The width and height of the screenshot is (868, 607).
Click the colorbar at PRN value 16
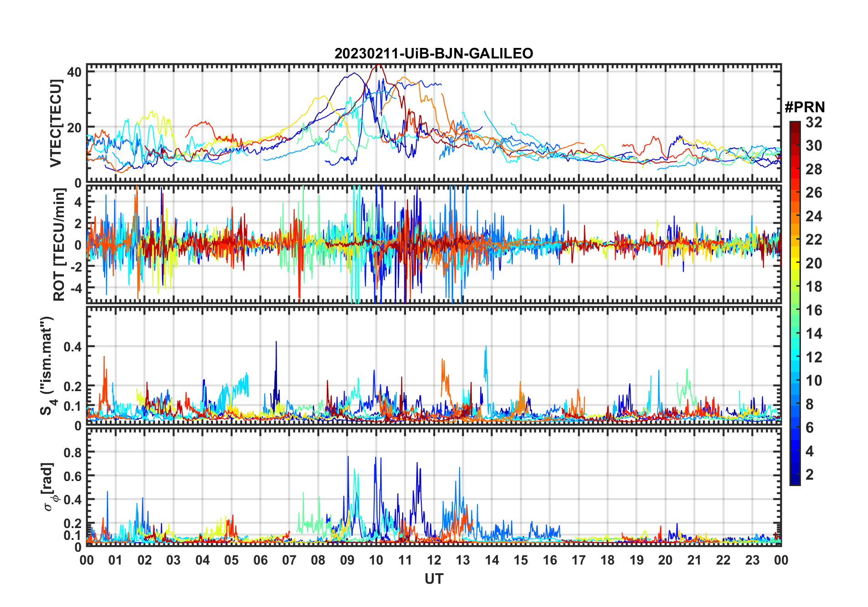tap(795, 310)
